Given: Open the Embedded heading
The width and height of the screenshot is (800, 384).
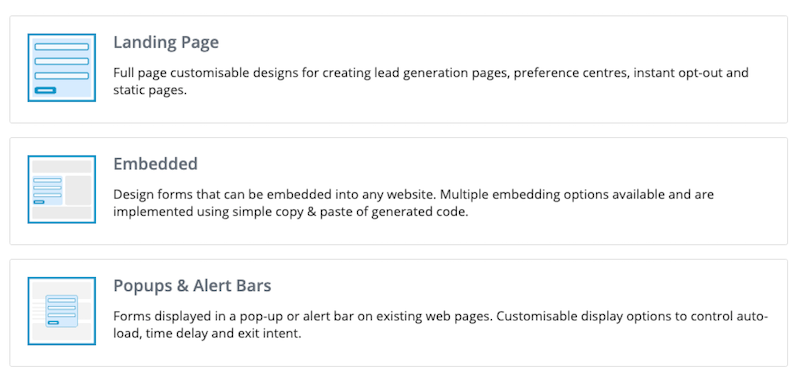Looking at the screenshot, I should click(x=155, y=164).
